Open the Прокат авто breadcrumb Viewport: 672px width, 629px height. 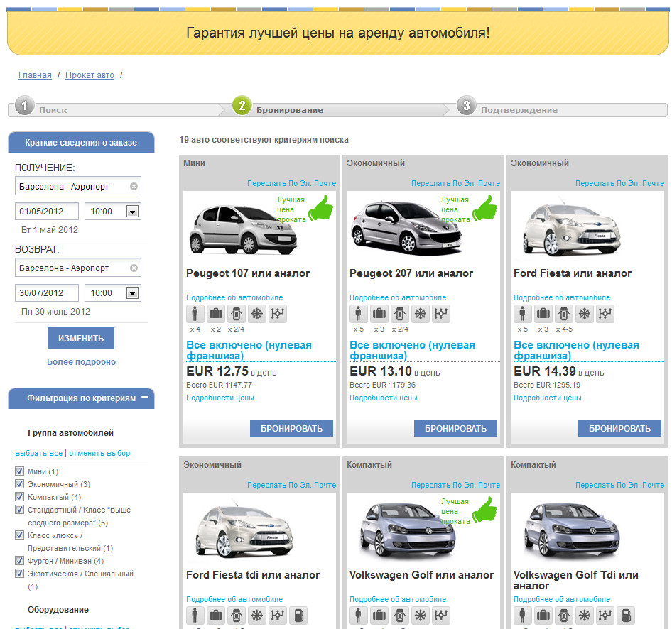90,75
